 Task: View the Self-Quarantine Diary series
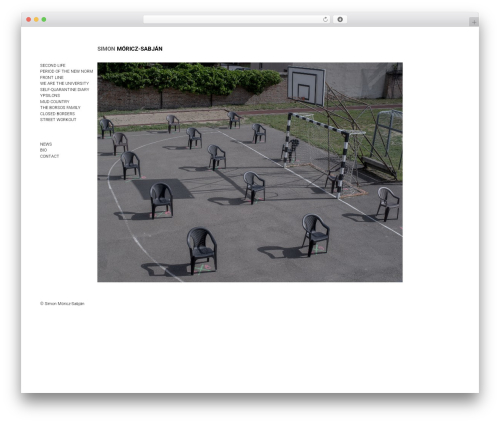click(x=64, y=89)
